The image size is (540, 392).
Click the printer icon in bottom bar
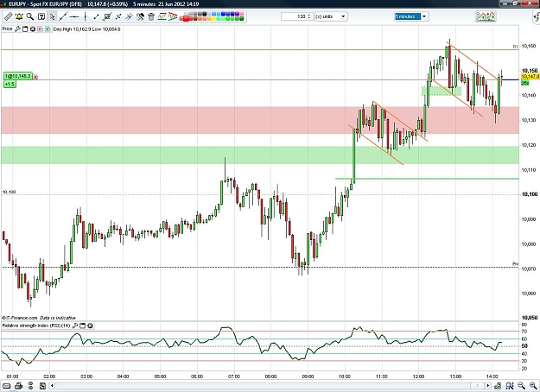tap(19, 386)
